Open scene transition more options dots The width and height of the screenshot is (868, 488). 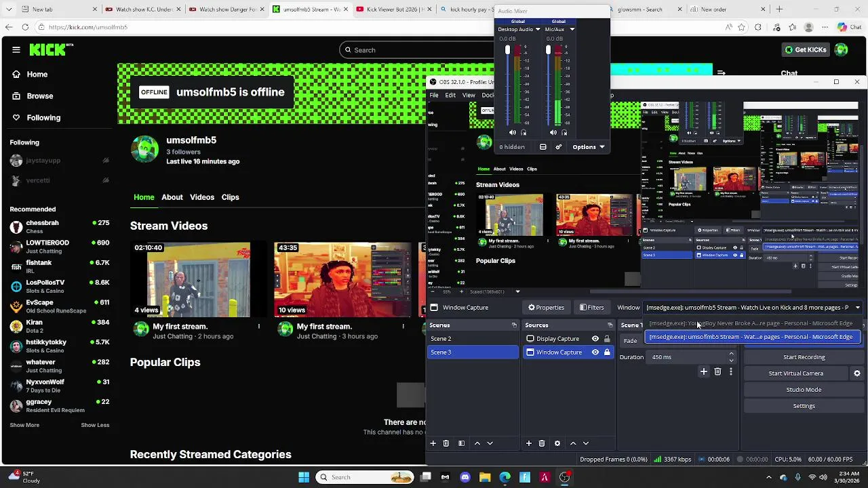730,371
